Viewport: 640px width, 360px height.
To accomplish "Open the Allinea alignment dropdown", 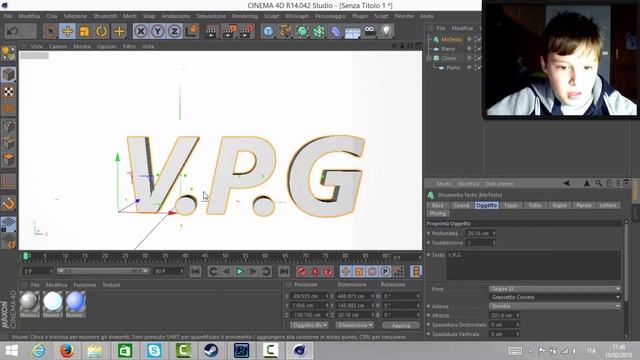I will click(x=555, y=306).
